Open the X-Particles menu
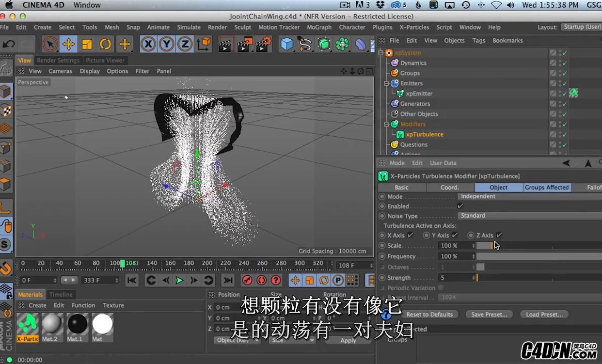602x364 pixels. point(414,27)
